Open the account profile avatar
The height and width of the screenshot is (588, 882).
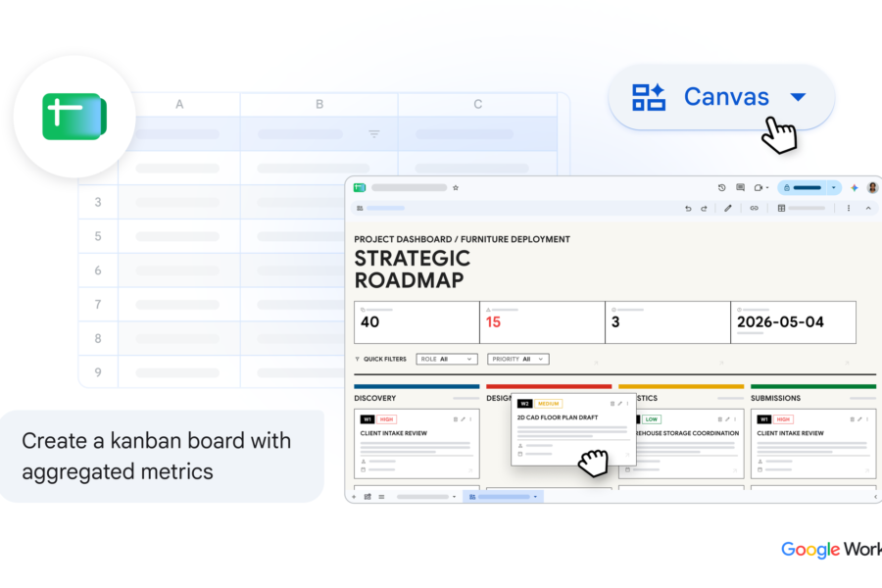pyautogui.click(x=872, y=188)
